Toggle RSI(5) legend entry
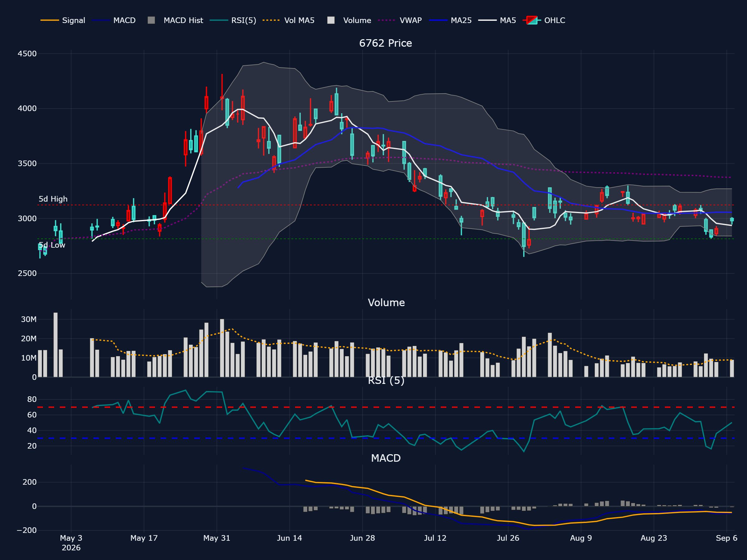Viewport: 747px width, 560px height. coord(233,20)
